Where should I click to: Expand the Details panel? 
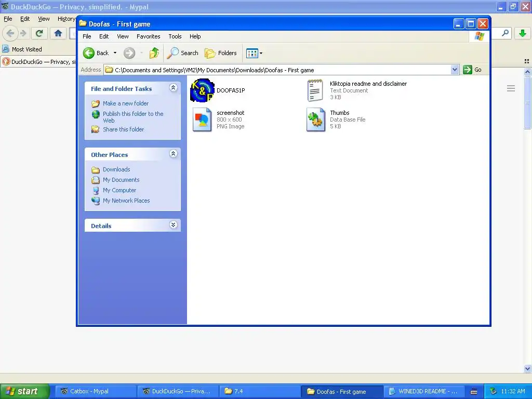pos(173,225)
